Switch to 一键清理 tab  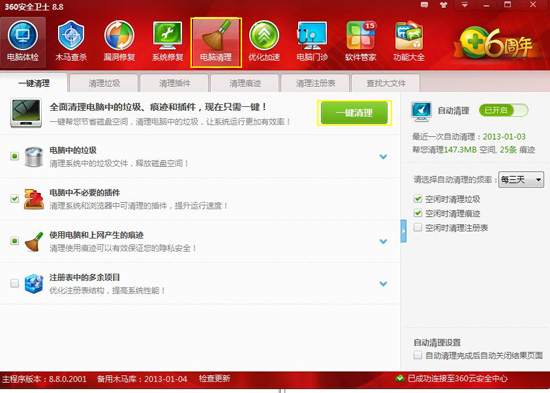(x=34, y=83)
